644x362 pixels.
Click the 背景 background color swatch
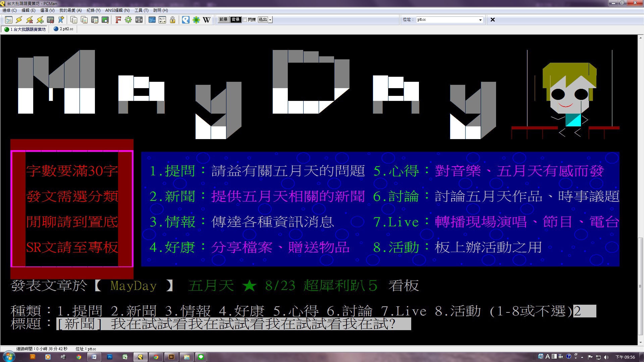235,20
